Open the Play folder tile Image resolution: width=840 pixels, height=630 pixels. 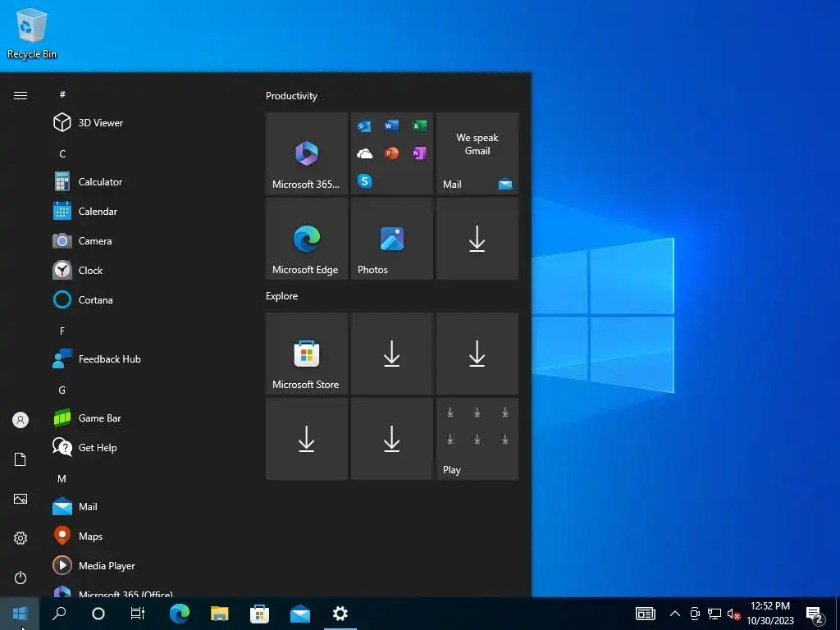pyautogui.click(x=477, y=439)
